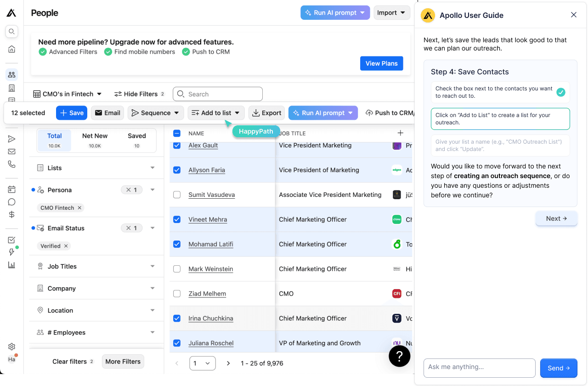Uncheck Mohamad Latifi's checkbox
The width and height of the screenshot is (588, 386).
point(177,244)
